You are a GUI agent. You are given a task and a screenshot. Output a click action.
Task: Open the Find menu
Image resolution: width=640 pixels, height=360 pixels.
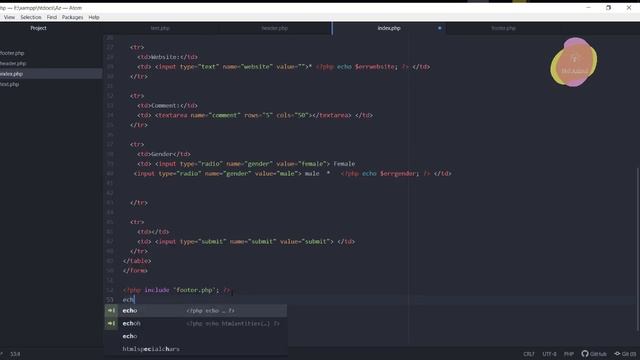coord(52,17)
